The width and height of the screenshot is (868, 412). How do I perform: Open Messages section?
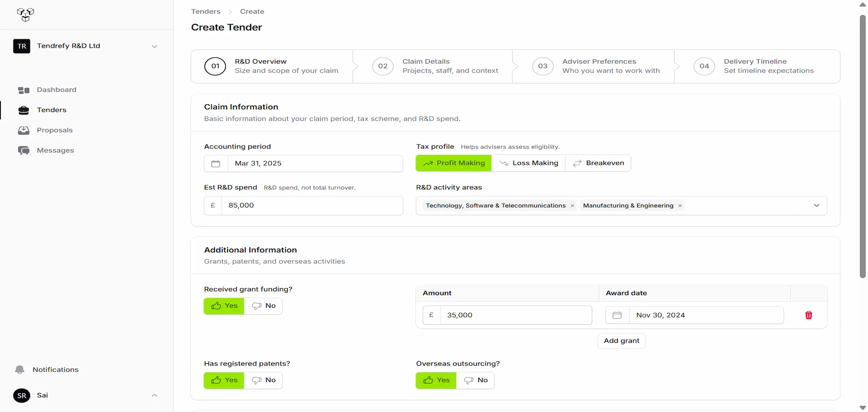click(55, 150)
